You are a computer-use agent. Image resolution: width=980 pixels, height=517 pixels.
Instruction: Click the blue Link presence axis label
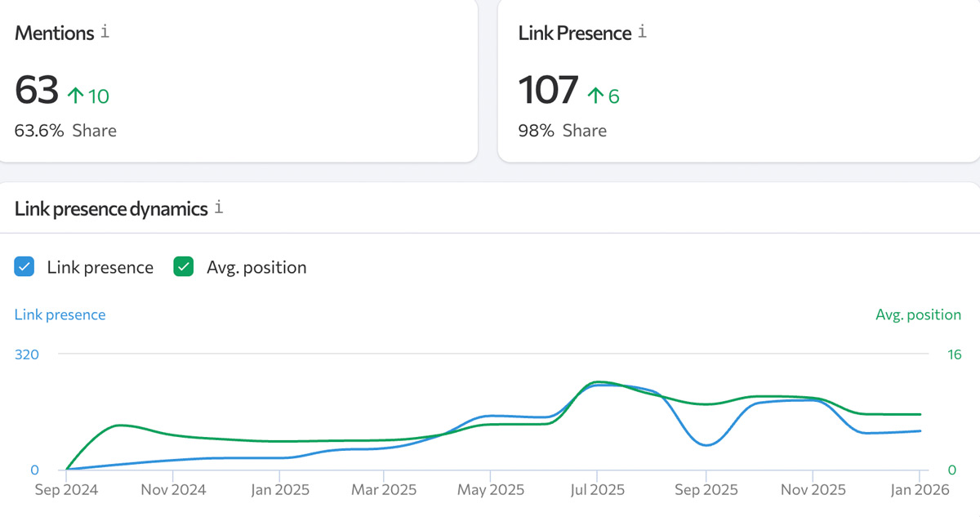pos(60,315)
